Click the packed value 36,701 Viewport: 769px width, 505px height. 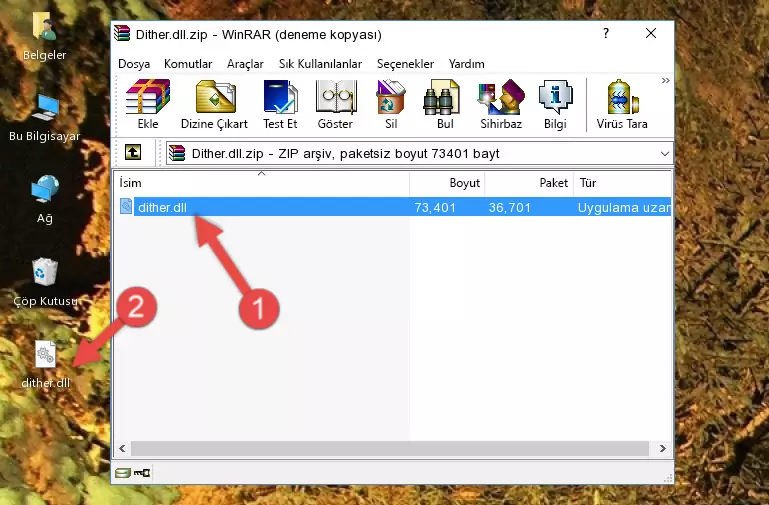[510, 207]
